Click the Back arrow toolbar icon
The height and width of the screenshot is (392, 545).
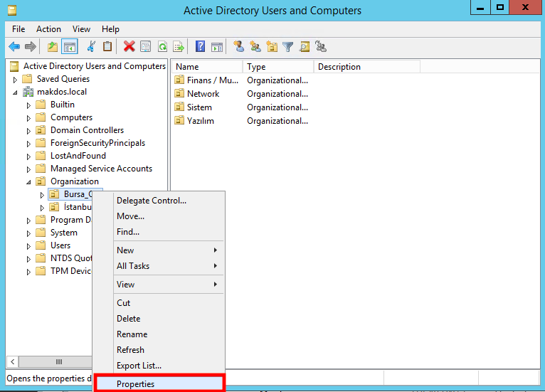[x=14, y=46]
